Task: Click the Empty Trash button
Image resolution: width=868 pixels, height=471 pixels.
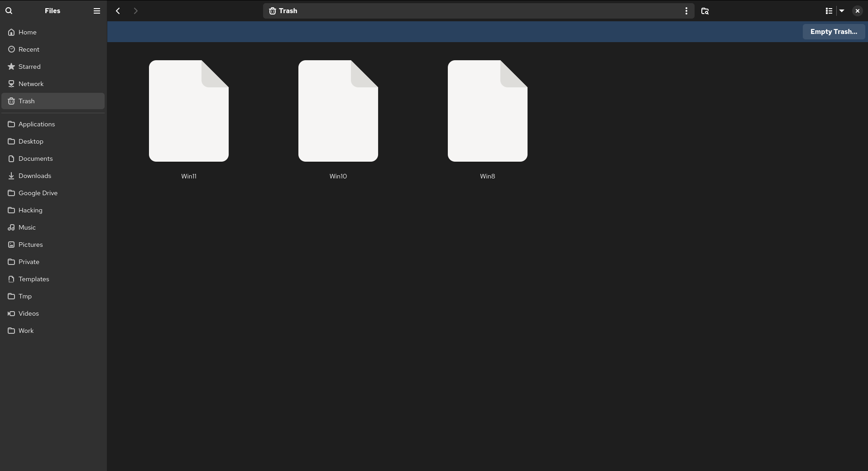Action: pyautogui.click(x=833, y=32)
